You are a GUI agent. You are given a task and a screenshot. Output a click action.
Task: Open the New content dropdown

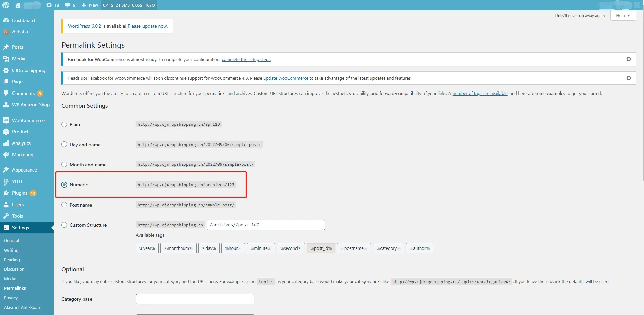pos(90,5)
